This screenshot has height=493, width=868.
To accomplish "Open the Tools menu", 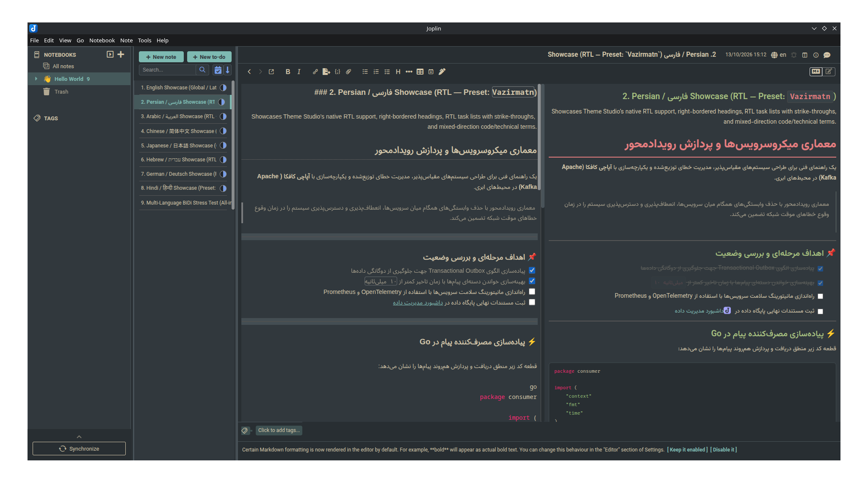I will pyautogui.click(x=144, y=40).
